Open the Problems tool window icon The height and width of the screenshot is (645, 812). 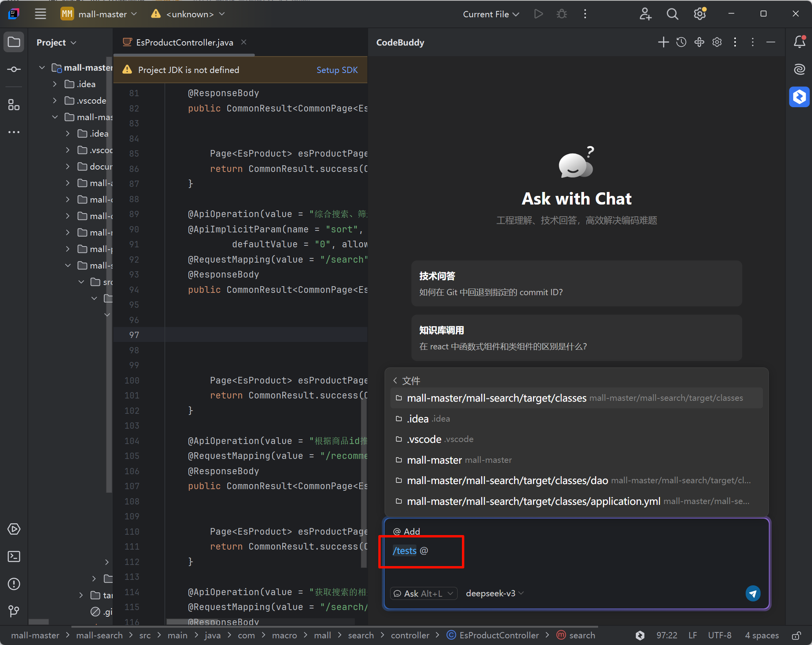(x=14, y=584)
